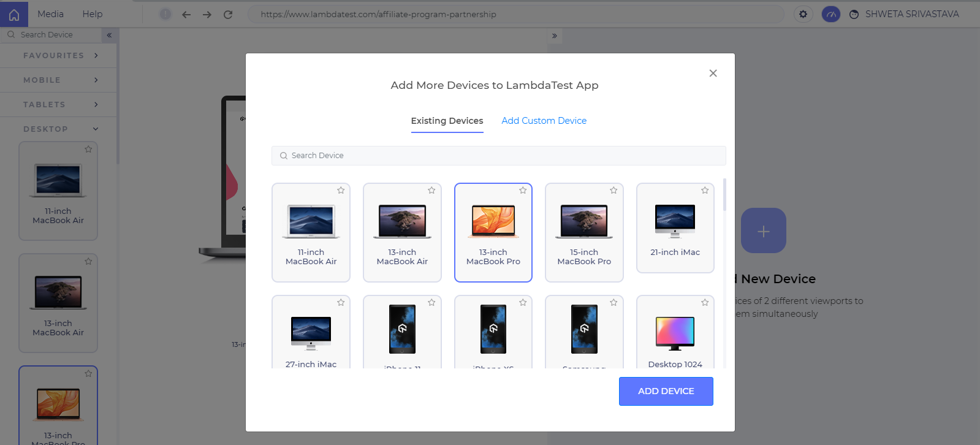Star the 13-inch MacBook Pro card in dialog

click(523, 191)
